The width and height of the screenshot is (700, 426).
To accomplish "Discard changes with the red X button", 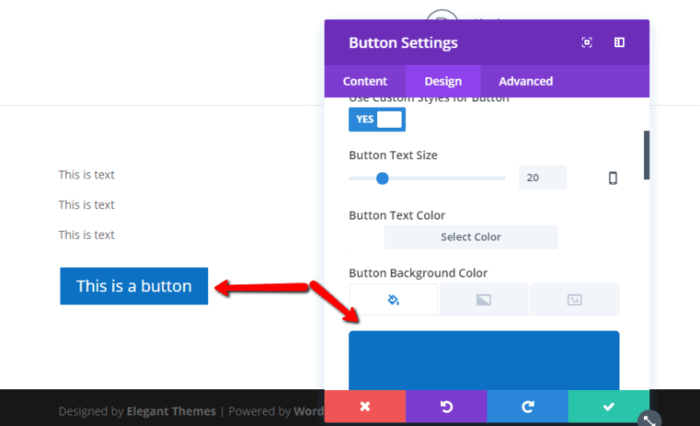I will 365,406.
